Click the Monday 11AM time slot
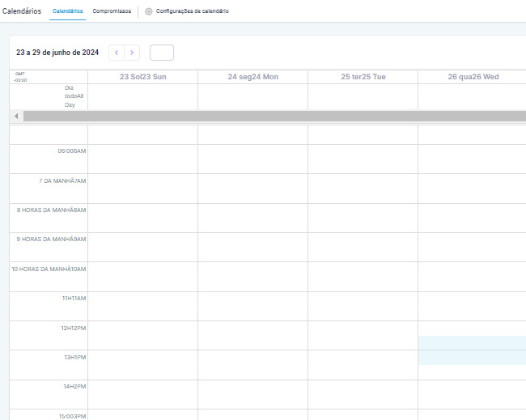Screen dimensions: 526x420 click(252, 306)
